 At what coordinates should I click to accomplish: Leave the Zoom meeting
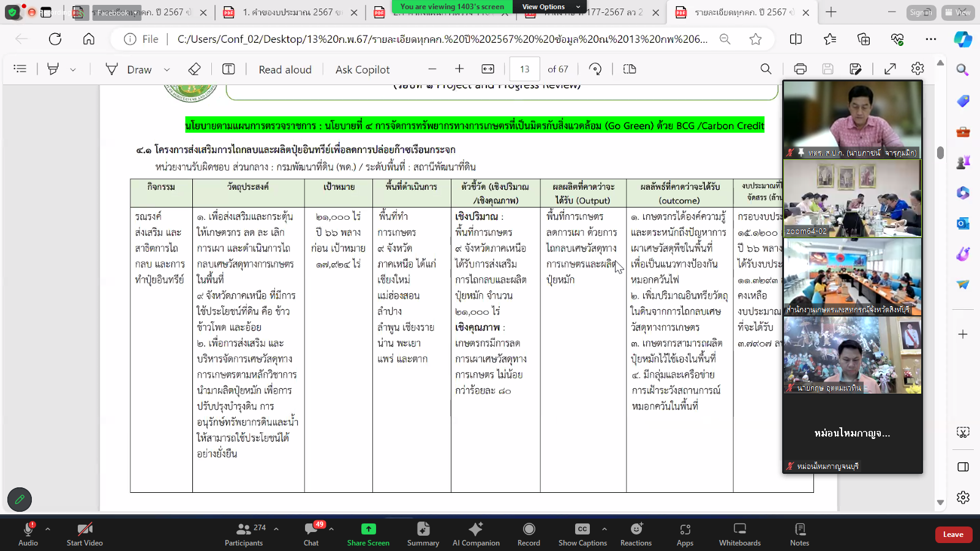click(x=953, y=534)
